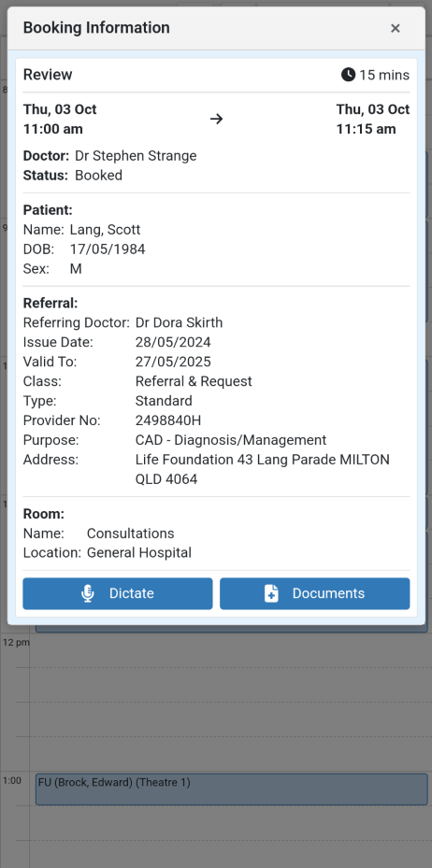Click the Dictate button

point(118,593)
